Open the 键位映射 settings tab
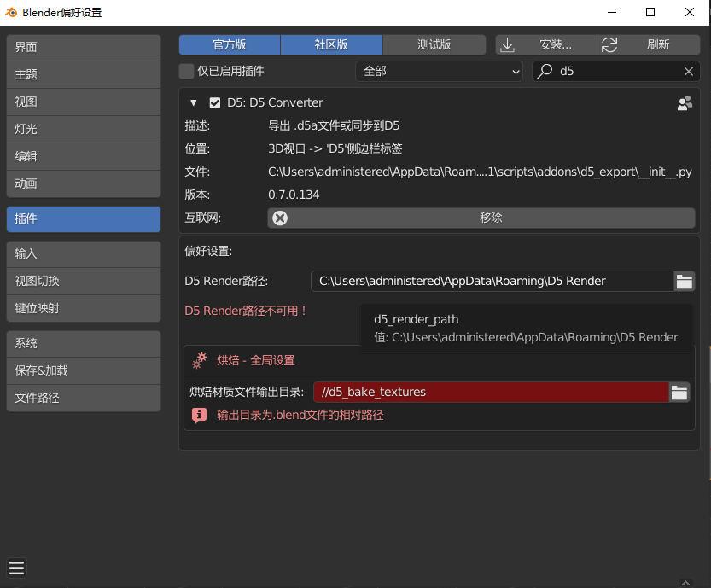 84,308
